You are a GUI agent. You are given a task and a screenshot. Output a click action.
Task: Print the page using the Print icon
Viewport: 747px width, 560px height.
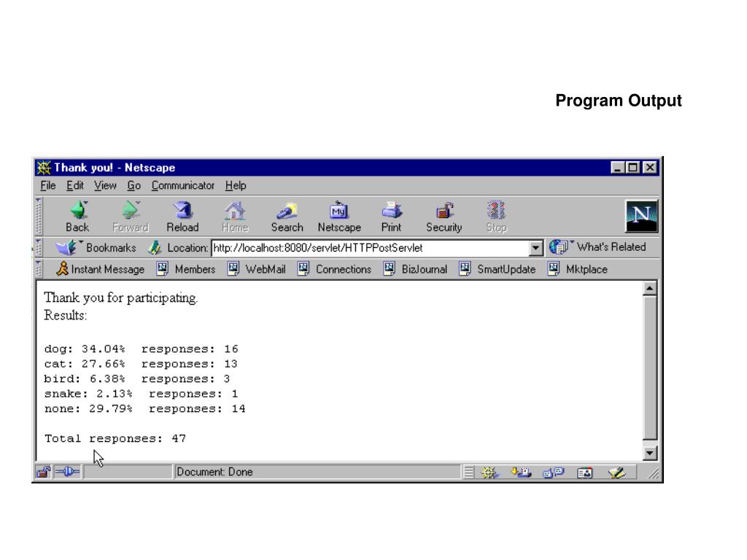tap(391, 217)
